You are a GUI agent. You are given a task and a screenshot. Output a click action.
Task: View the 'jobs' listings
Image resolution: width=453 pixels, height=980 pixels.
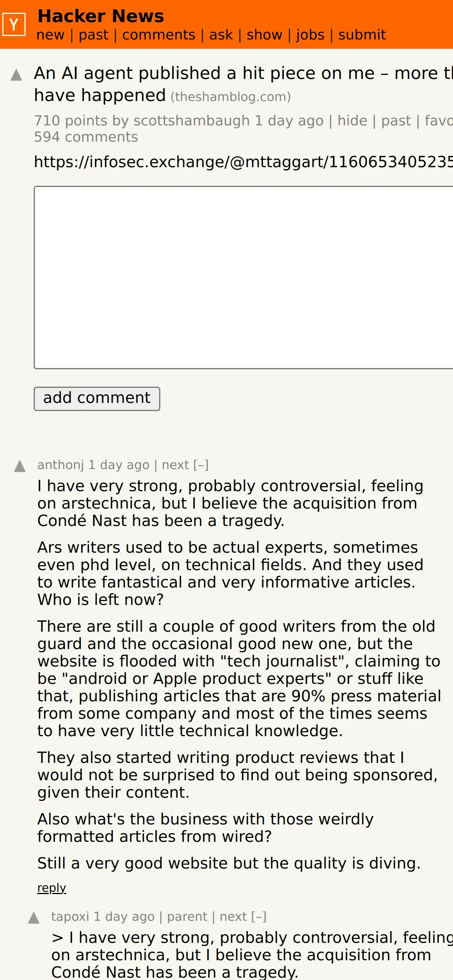point(310,35)
